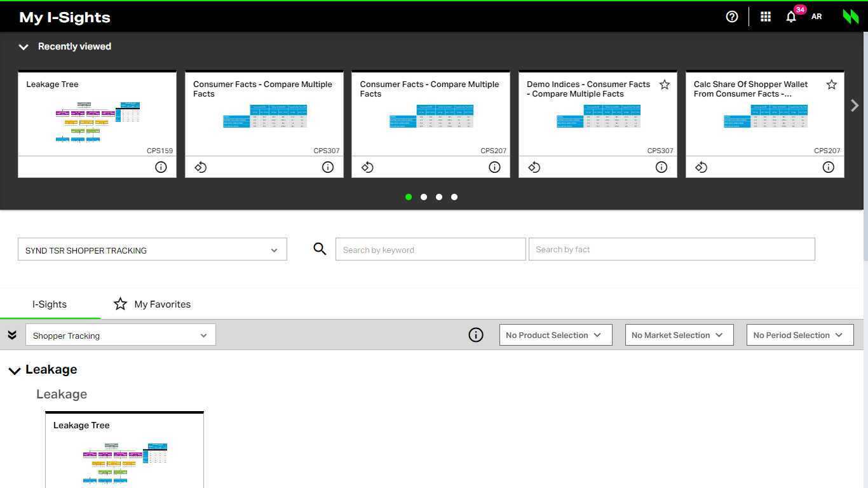Open the No Market Selection dropdown
This screenshot has width=868, height=488.
point(678,335)
